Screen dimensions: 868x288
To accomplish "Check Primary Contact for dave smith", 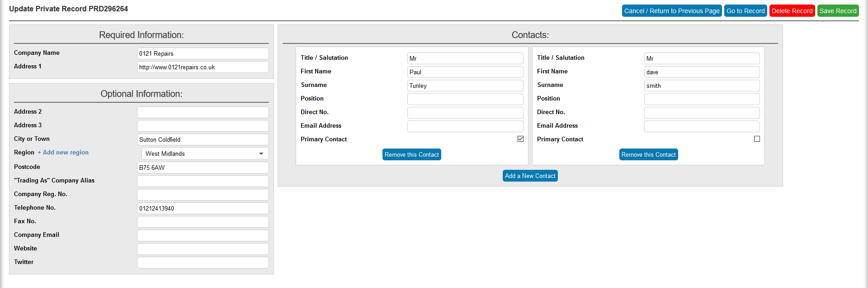I will click(757, 139).
